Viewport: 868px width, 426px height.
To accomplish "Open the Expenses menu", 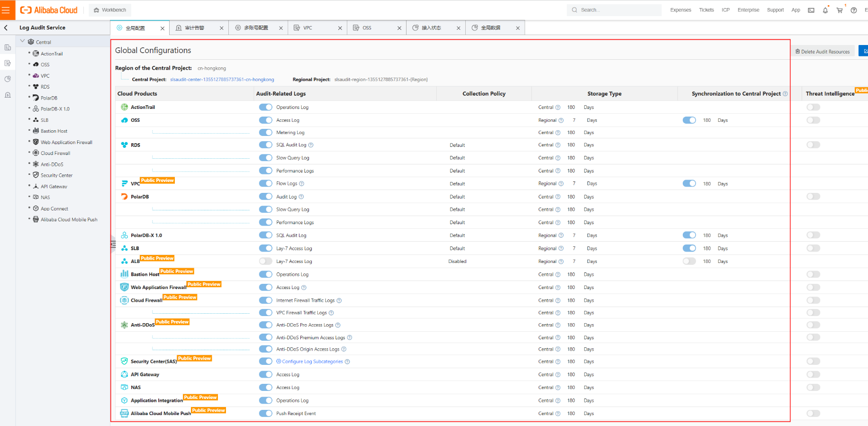I will 680,10.
